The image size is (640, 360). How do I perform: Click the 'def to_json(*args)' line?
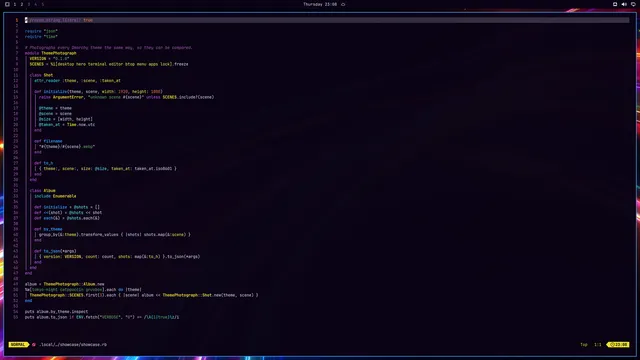[x=55, y=251]
